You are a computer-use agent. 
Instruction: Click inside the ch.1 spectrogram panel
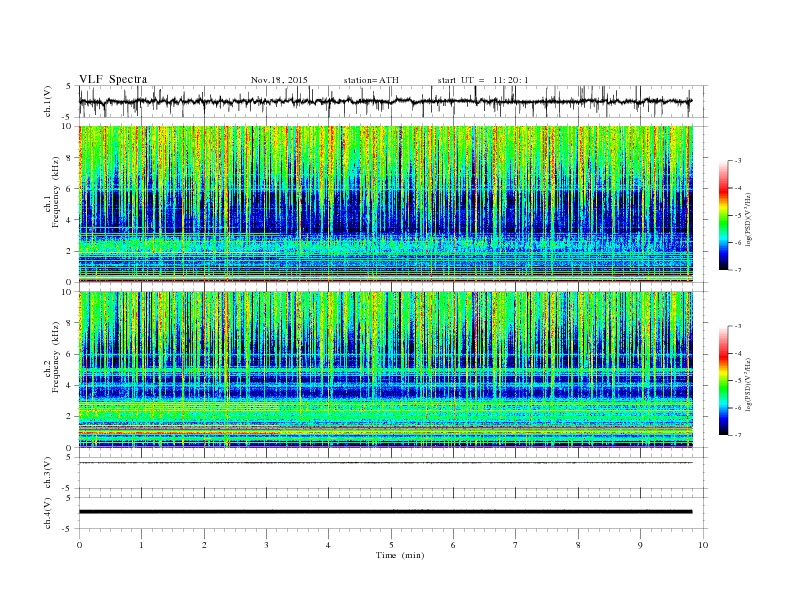[x=385, y=204]
